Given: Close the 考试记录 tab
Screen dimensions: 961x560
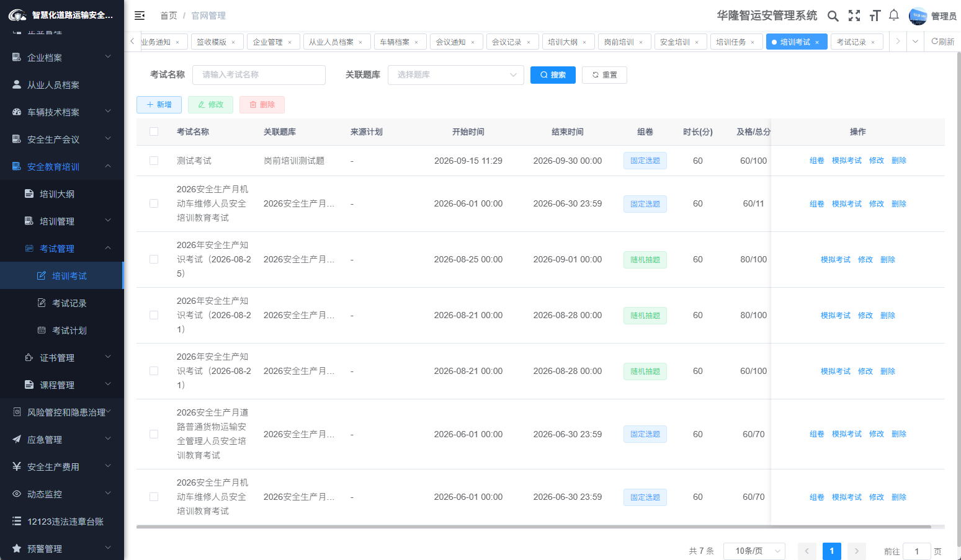Looking at the screenshot, I should 873,42.
